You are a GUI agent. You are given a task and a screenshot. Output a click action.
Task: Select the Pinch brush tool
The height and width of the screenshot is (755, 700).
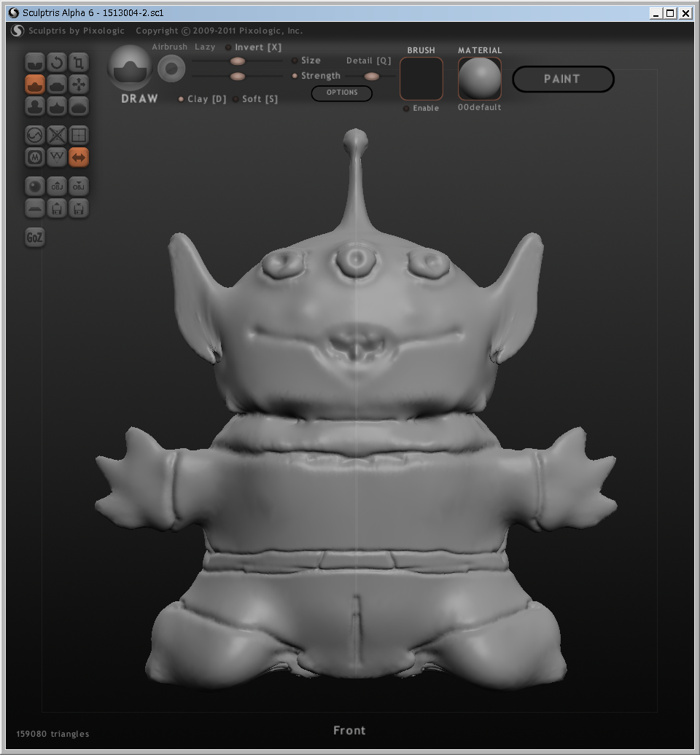tap(57, 106)
